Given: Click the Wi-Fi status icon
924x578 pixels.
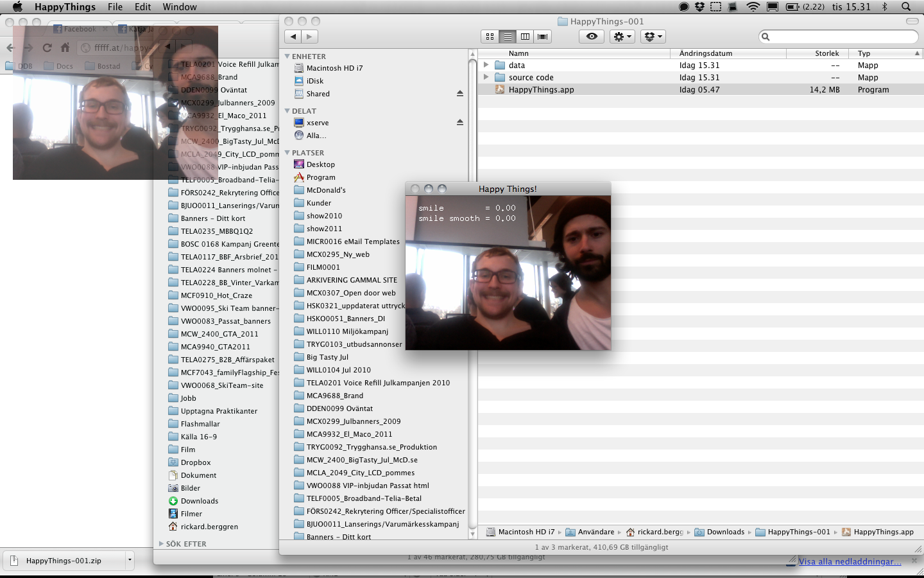Looking at the screenshot, I should (753, 7).
